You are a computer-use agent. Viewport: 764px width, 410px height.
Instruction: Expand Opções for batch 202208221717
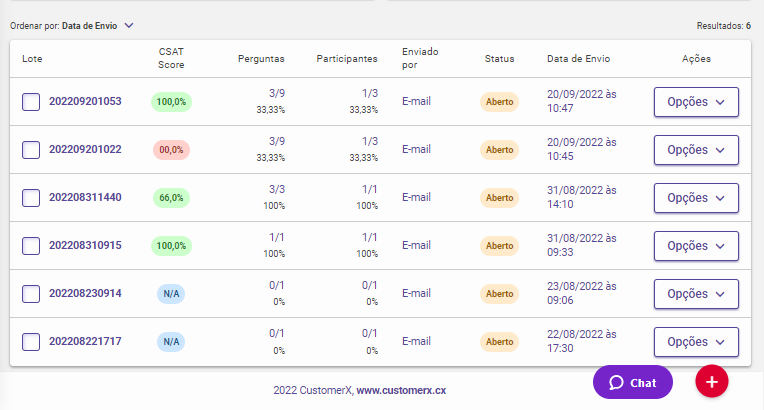tap(696, 342)
